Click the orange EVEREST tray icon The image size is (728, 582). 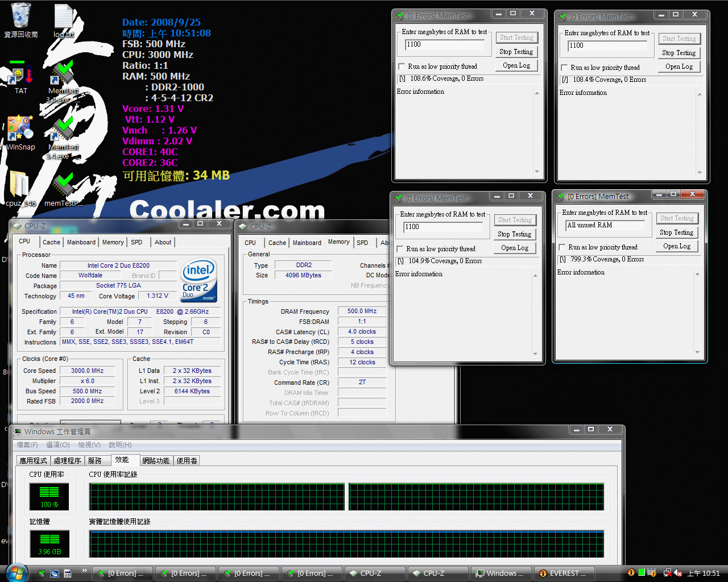[x=631, y=573]
